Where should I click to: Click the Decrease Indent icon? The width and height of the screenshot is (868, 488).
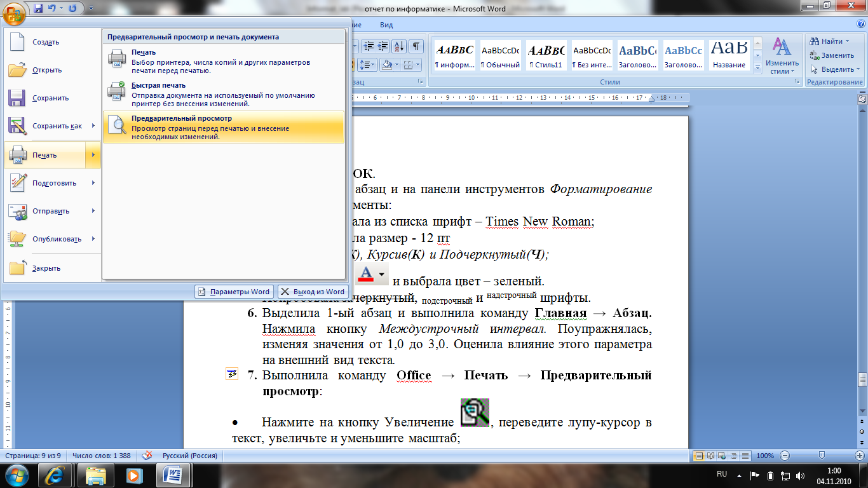368,46
